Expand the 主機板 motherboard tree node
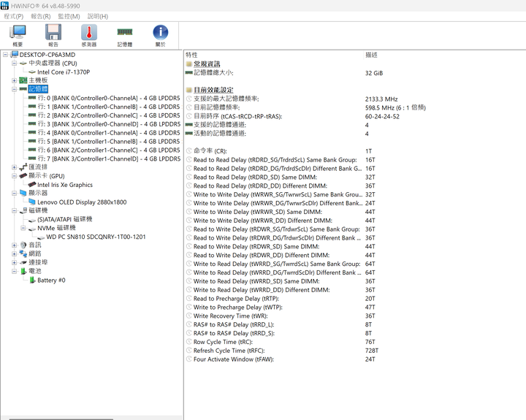Screen dimensions: 526x420 click(x=14, y=80)
